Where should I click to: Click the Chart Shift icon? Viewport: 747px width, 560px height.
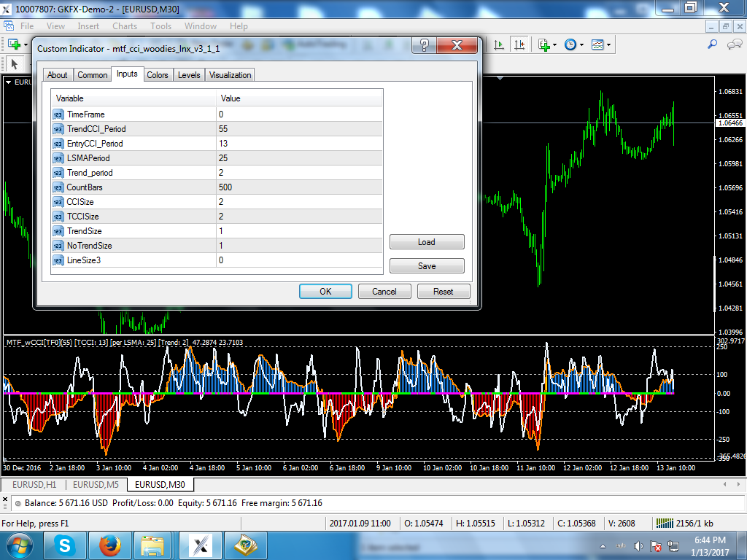[x=519, y=44]
